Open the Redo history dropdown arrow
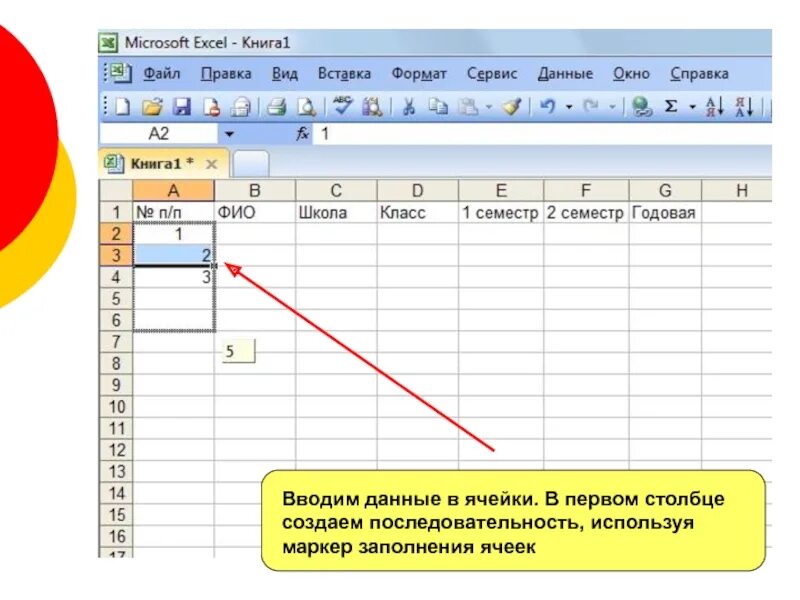This screenshot has width=800, height=600. [612, 107]
